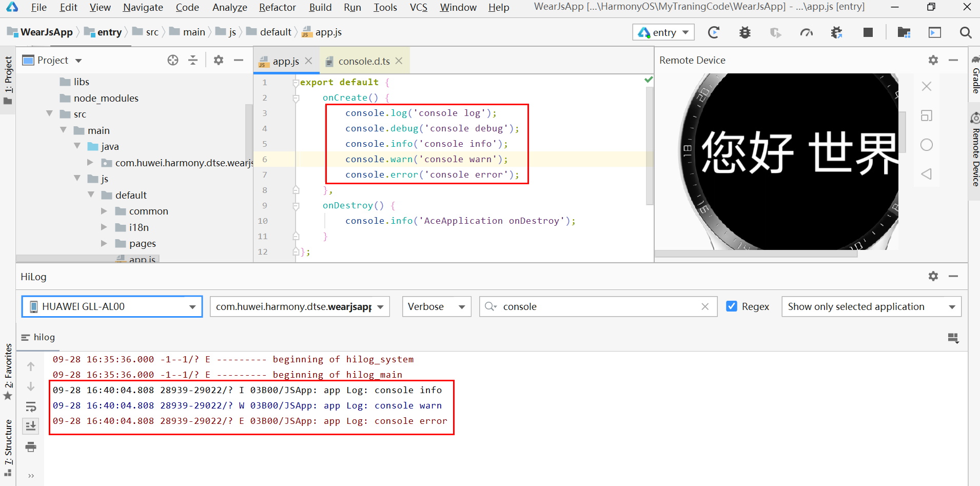Hide the Project panel with the minus icon
The width and height of the screenshot is (980, 486).
click(239, 60)
